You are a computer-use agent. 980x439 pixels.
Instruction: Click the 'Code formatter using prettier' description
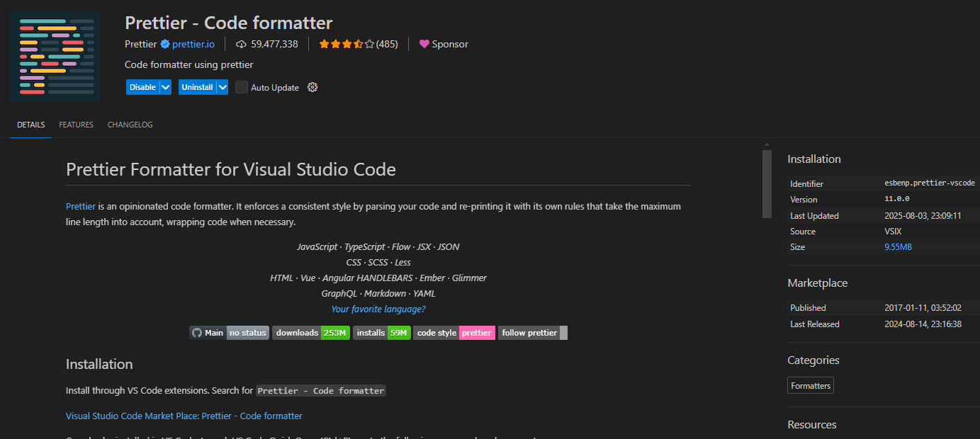(x=189, y=65)
